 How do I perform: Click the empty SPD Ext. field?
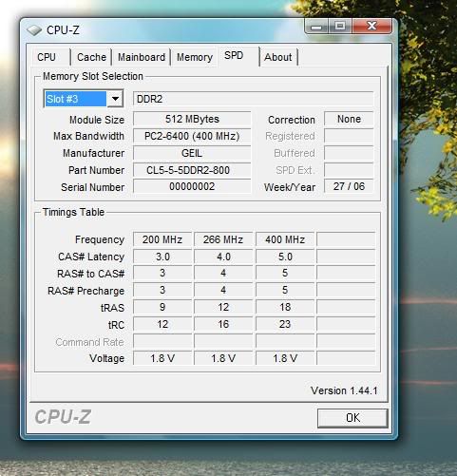coord(349,170)
